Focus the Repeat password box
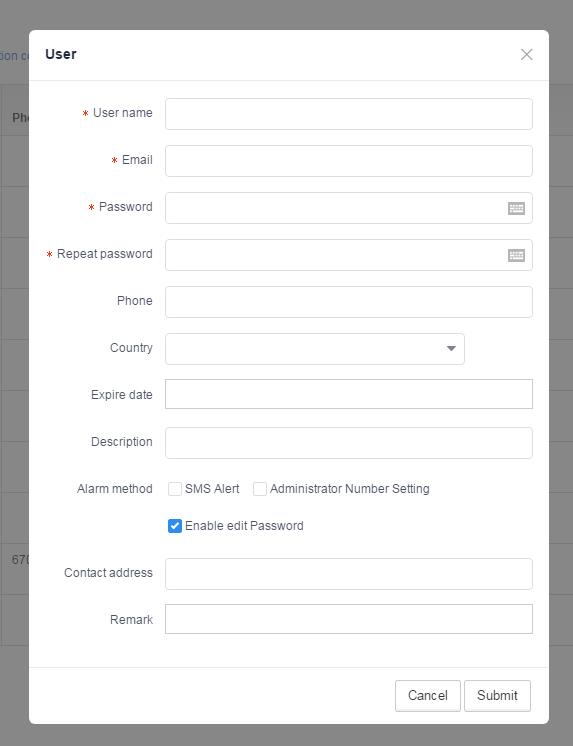The image size is (573, 746). 336,255
